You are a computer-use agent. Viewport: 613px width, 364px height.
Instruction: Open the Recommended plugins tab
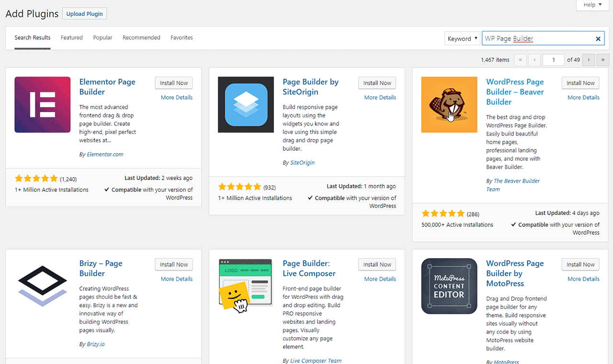[x=141, y=37]
